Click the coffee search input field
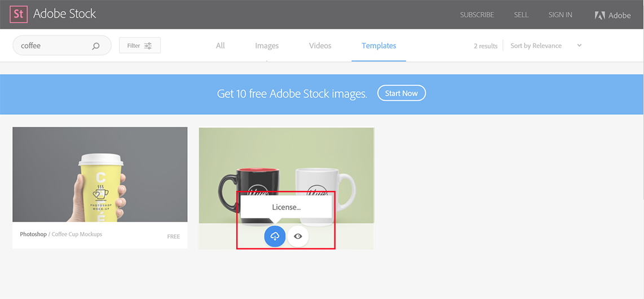This screenshot has height=299, width=644. pos(51,46)
